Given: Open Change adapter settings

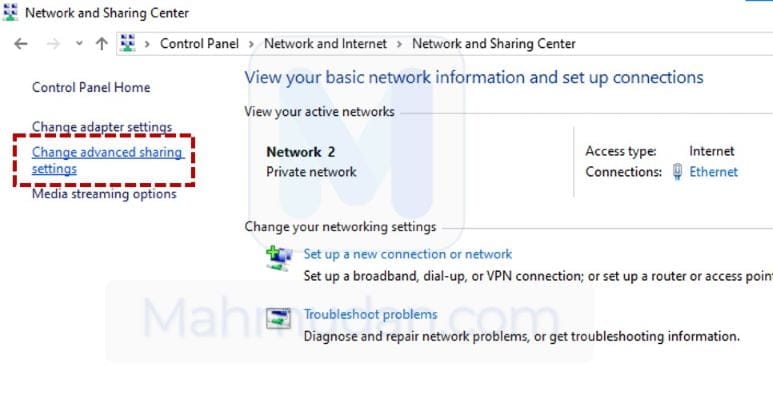Looking at the screenshot, I should pyautogui.click(x=102, y=127).
